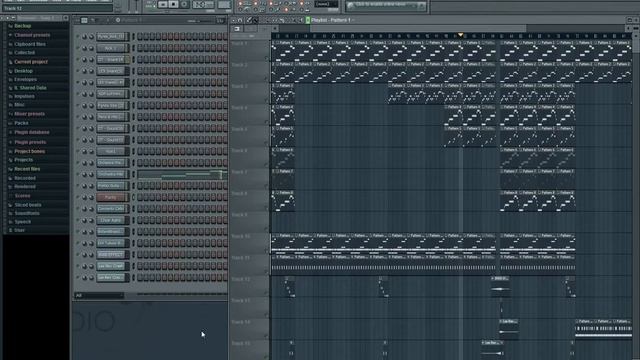Open the green Playlist options menu button

coord(308,20)
